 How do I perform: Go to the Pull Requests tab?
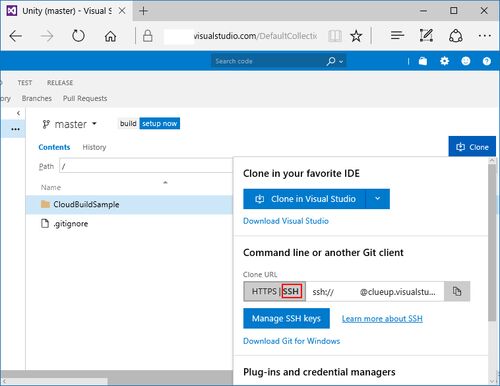click(x=85, y=98)
